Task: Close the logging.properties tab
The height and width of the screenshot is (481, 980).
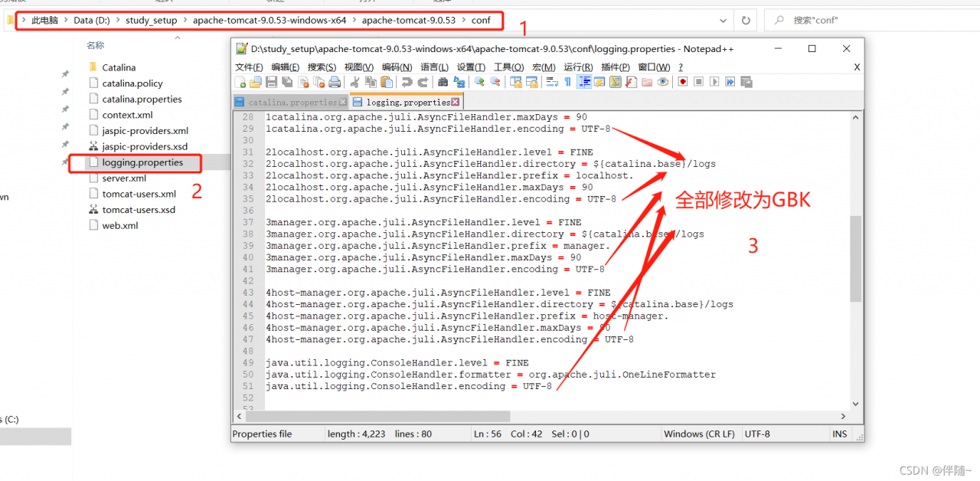Action: (456, 102)
